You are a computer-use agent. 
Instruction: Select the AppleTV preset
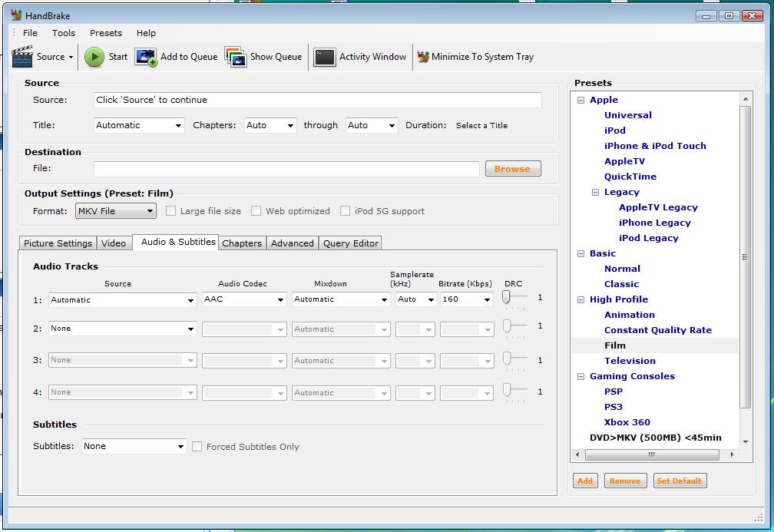tap(624, 161)
